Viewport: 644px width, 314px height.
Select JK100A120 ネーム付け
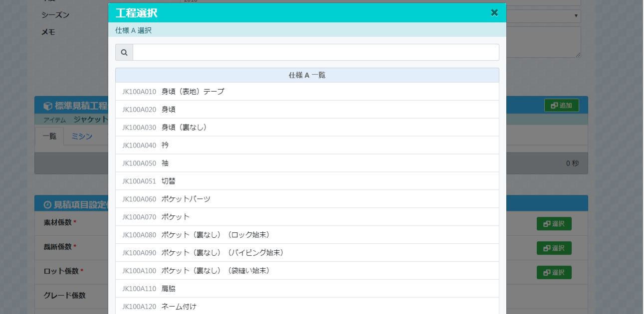coord(179,307)
